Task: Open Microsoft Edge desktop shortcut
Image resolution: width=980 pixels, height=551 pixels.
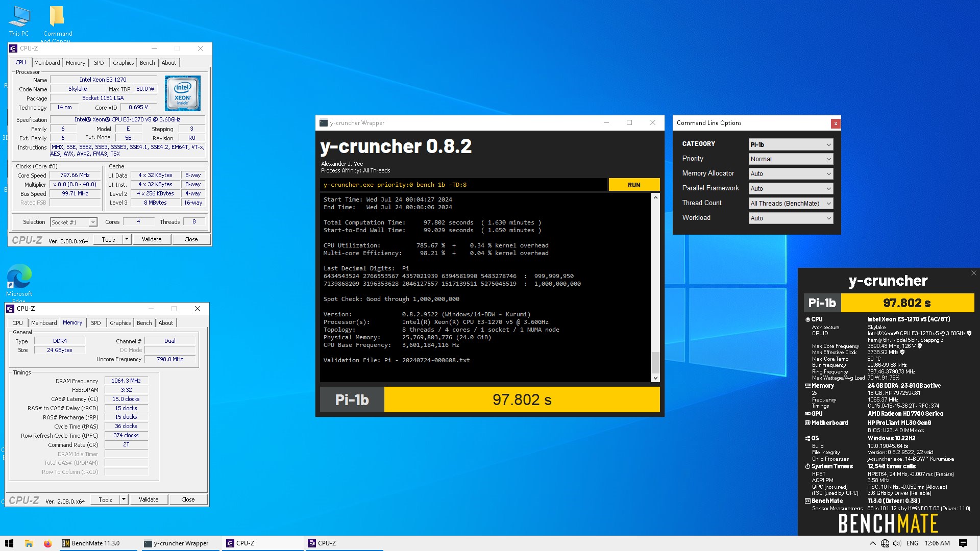Action: click(x=19, y=282)
